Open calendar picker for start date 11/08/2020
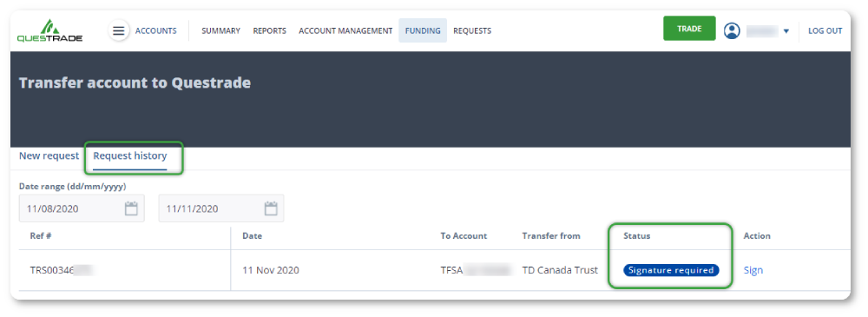868x317 pixels. [x=131, y=209]
